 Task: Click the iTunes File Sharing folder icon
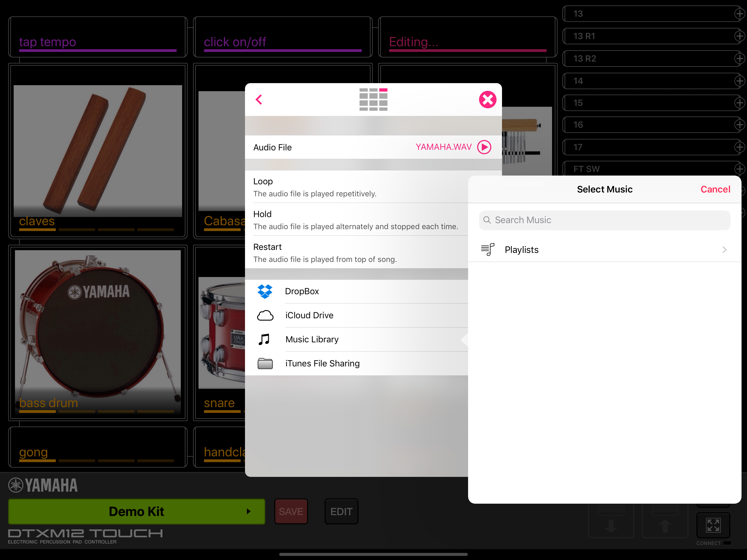pos(265,363)
